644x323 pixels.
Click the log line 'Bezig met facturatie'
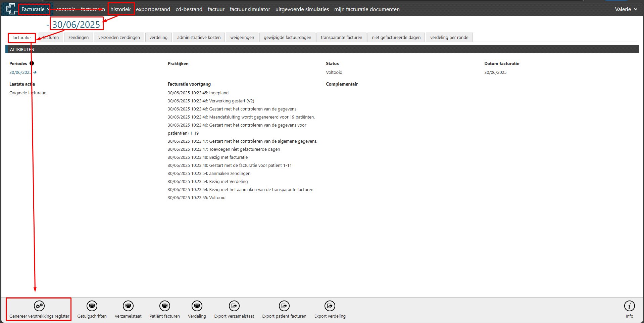coord(208,157)
